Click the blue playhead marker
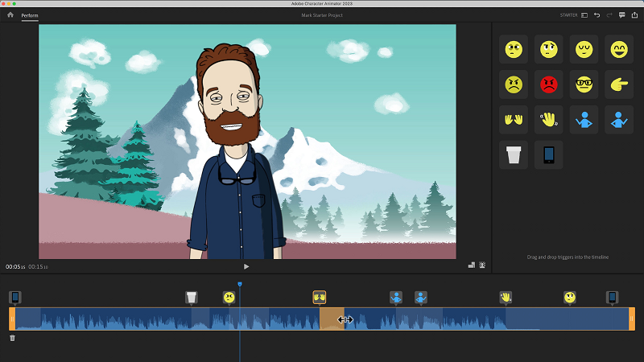644x362 pixels. point(239,284)
